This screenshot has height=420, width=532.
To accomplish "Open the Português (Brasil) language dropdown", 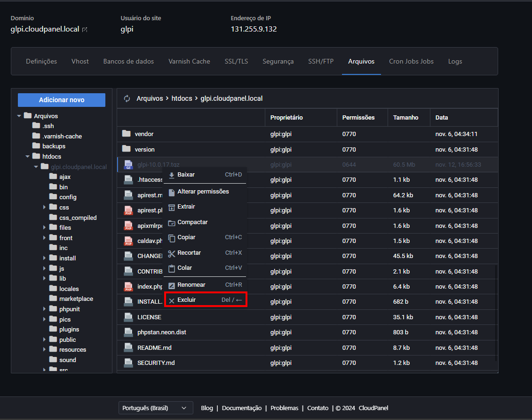I will click(155, 408).
